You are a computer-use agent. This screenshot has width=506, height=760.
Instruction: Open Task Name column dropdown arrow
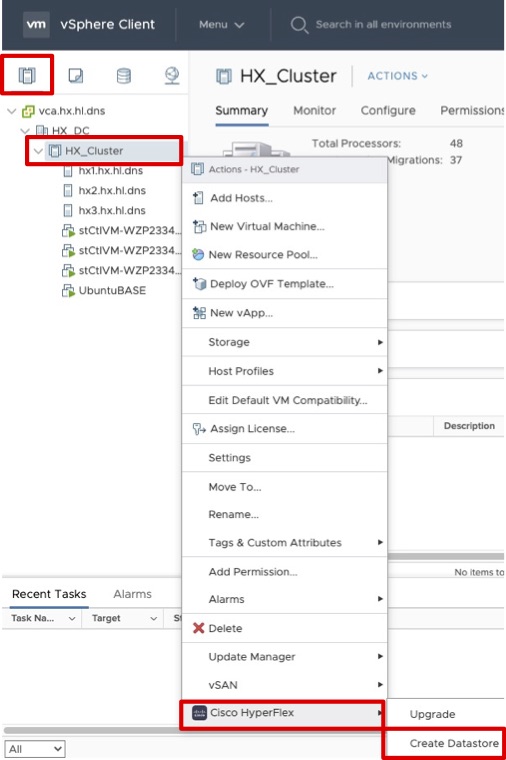(72, 618)
